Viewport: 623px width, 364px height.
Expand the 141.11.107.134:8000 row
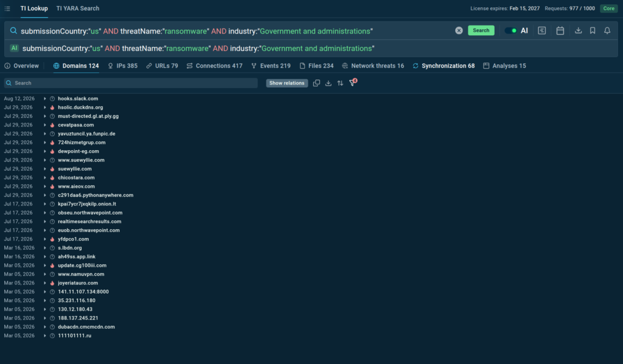tap(44, 292)
